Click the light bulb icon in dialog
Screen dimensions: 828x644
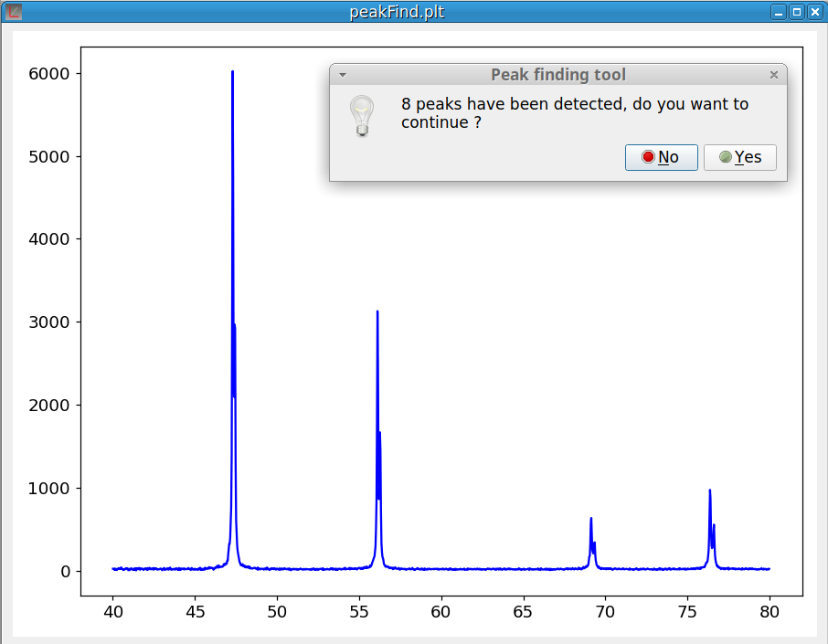pyautogui.click(x=362, y=116)
